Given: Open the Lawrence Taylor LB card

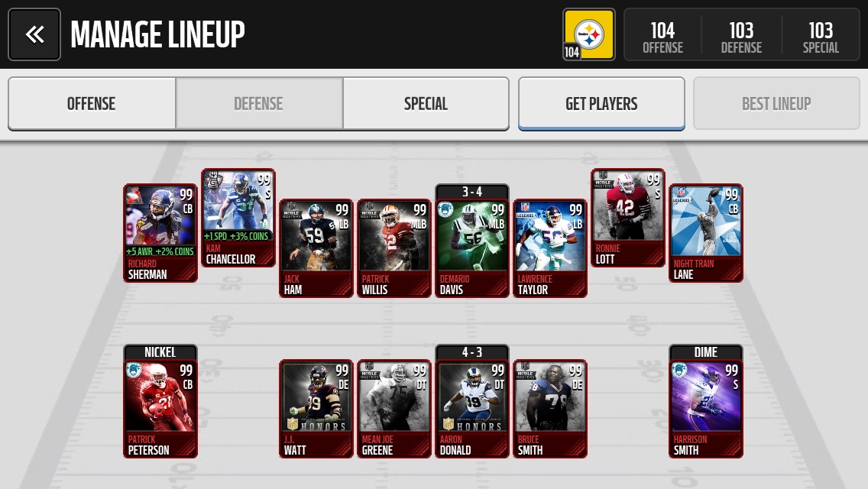Looking at the screenshot, I should tap(550, 248).
